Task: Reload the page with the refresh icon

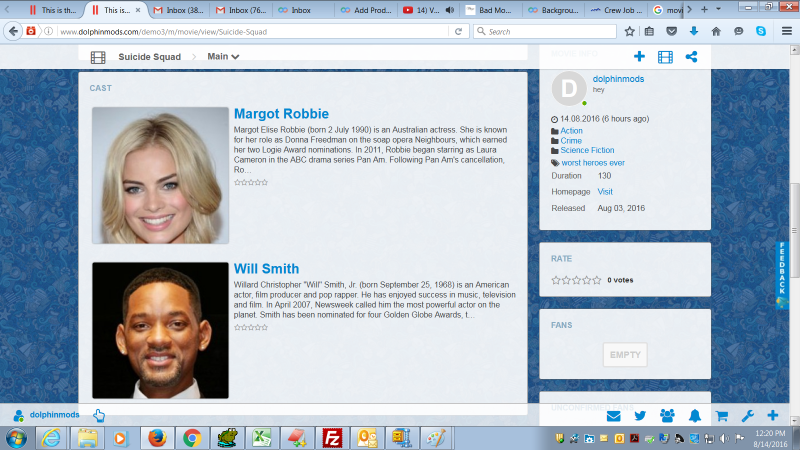Action: tap(458, 31)
